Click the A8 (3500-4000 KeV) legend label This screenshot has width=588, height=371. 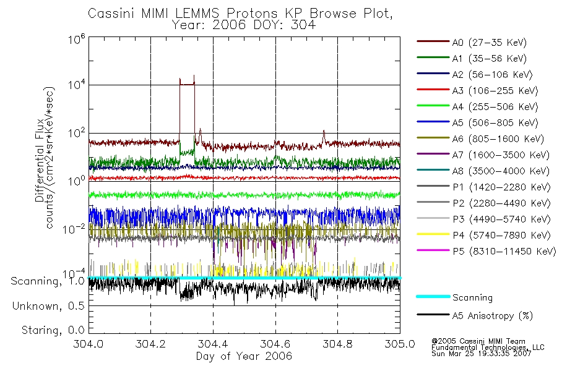(x=501, y=171)
